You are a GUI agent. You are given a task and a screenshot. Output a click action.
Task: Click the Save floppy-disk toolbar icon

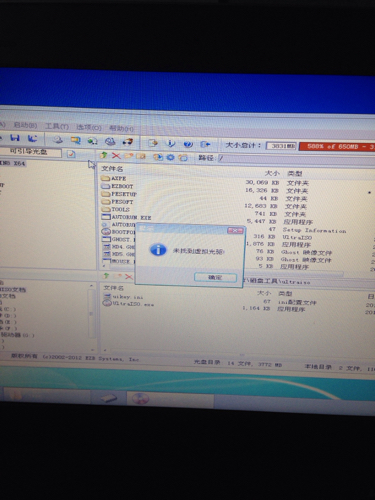[x=15, y=138]
